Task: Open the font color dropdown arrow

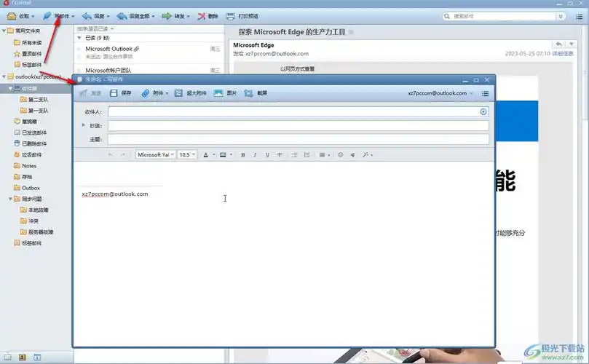Action: (214, 155)
